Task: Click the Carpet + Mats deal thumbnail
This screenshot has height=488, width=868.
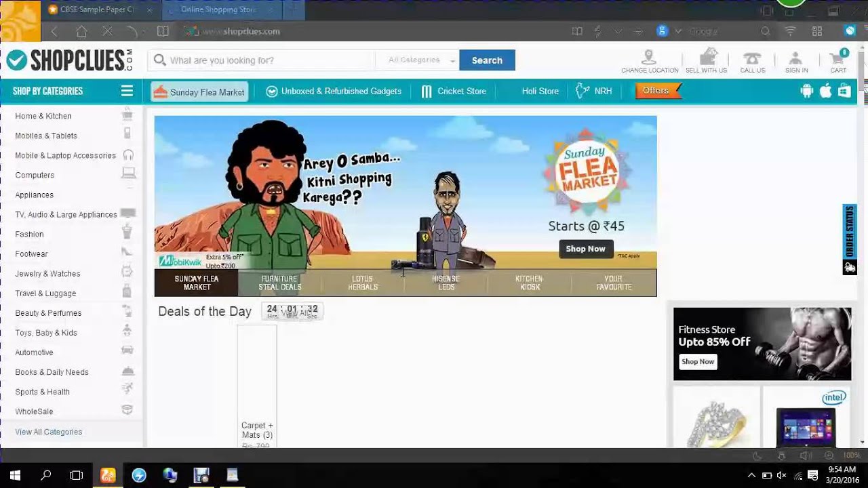Action: [x=257, y=386]
